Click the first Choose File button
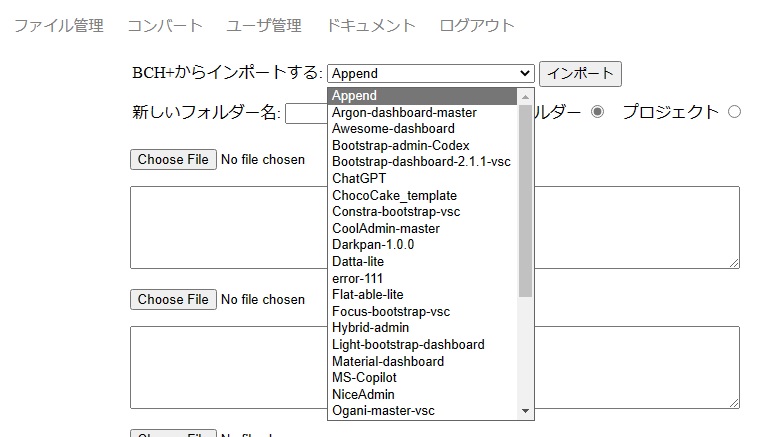This screenshot has height=437, width=771. tap(173, 159)
